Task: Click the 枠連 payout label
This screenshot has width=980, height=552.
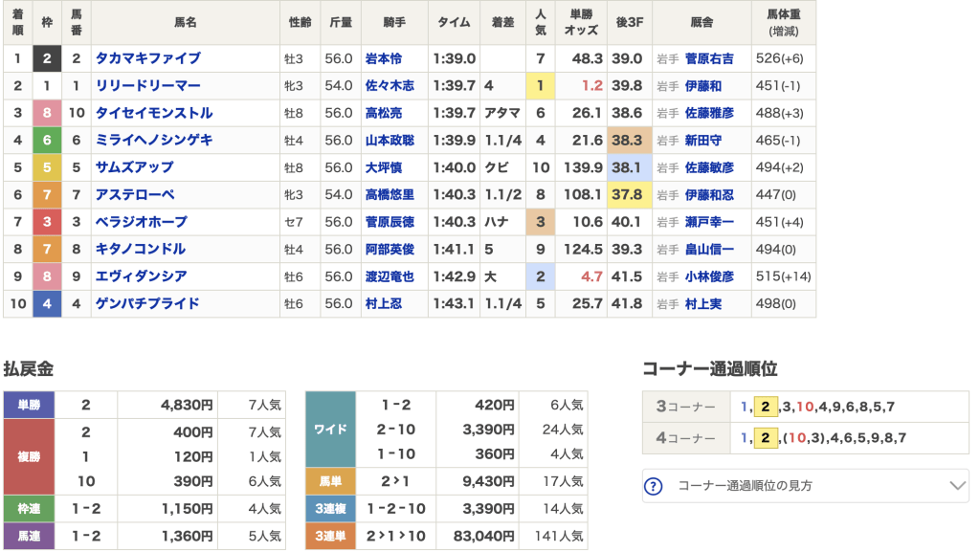Action: (x=29, y=508)
